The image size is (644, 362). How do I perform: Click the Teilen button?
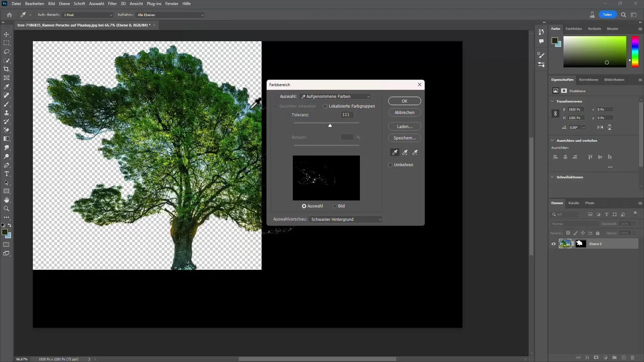pos(607,15)
